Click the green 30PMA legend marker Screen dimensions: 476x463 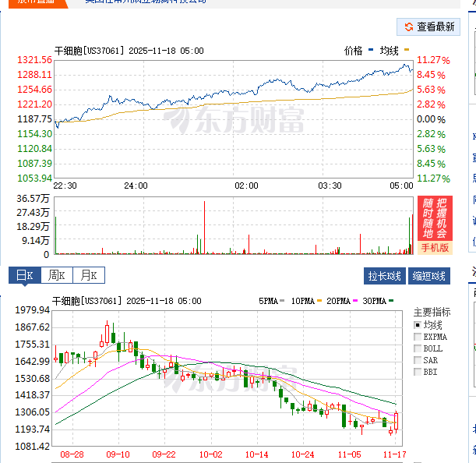[391, 301]
